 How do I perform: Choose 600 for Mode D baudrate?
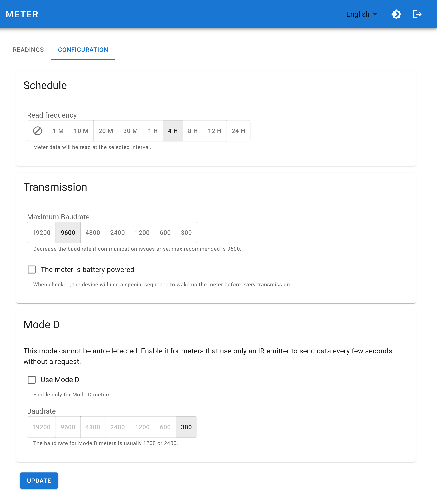[165, 427]
